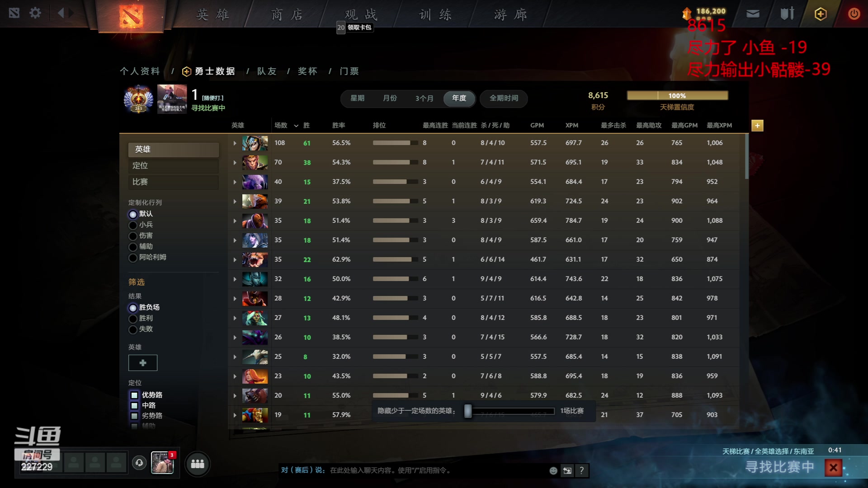Cancel matchmaking with red X button

coord(833,468)
